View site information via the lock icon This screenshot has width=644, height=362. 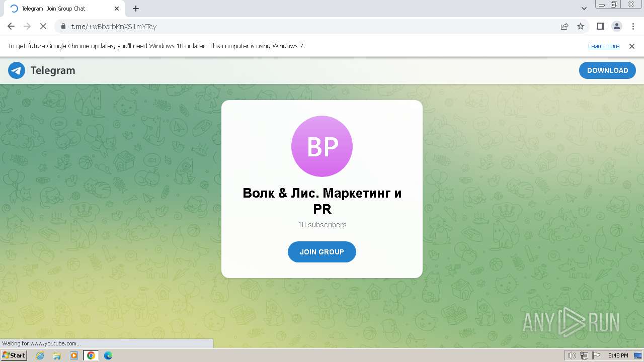tap(63, 27)
